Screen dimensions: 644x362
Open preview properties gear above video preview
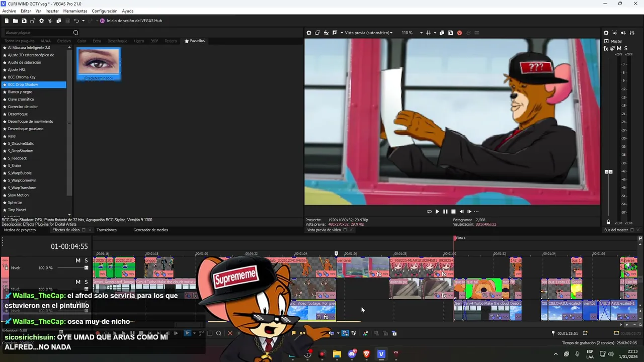[x=309, y=33]
